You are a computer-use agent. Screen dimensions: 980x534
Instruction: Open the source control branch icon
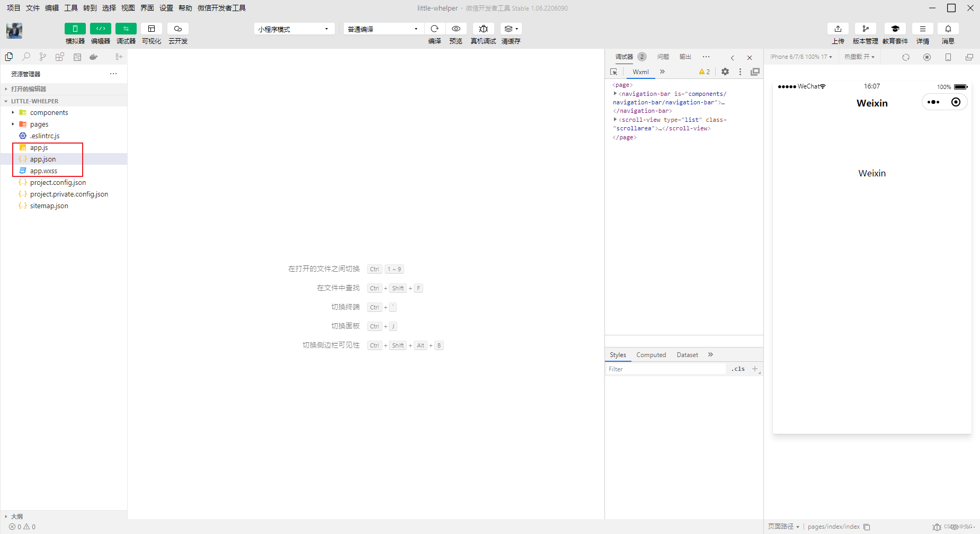[43, 57]
